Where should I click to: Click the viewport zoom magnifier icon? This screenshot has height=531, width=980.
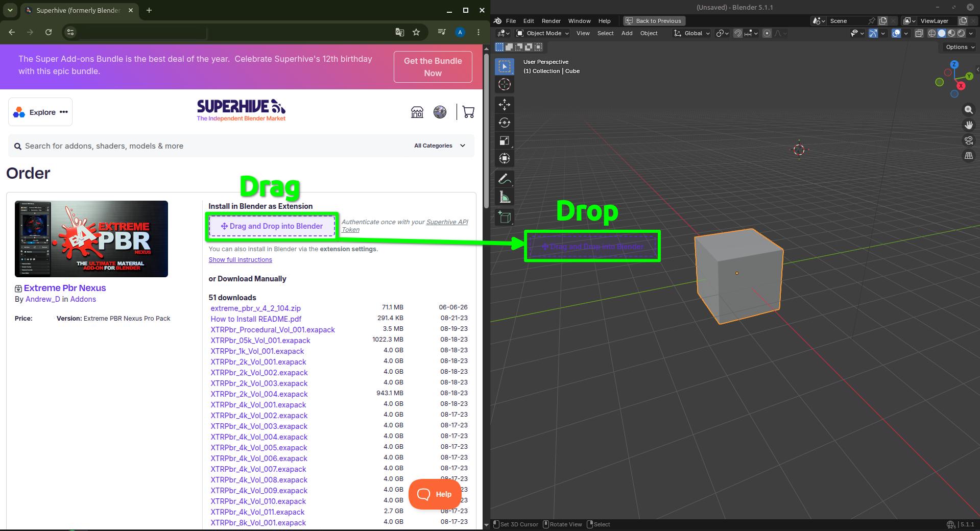(x=969, y=110)
